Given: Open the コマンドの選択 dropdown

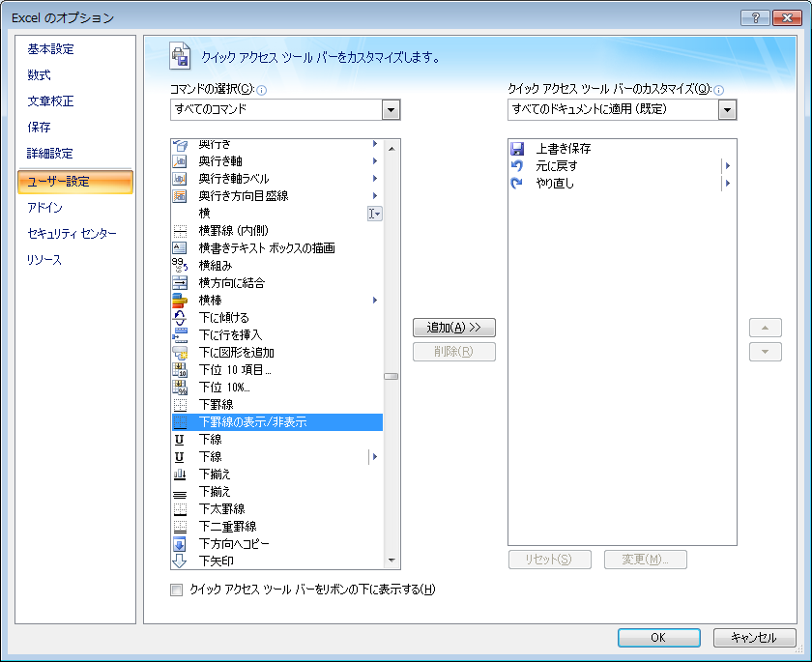Looking at the screenshot, I should (x=391, y=109).
